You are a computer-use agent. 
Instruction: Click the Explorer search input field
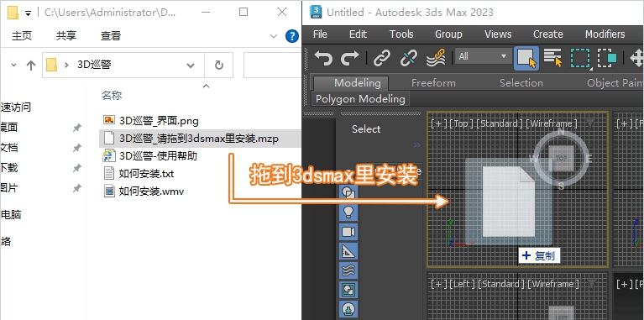click(272, 65)
